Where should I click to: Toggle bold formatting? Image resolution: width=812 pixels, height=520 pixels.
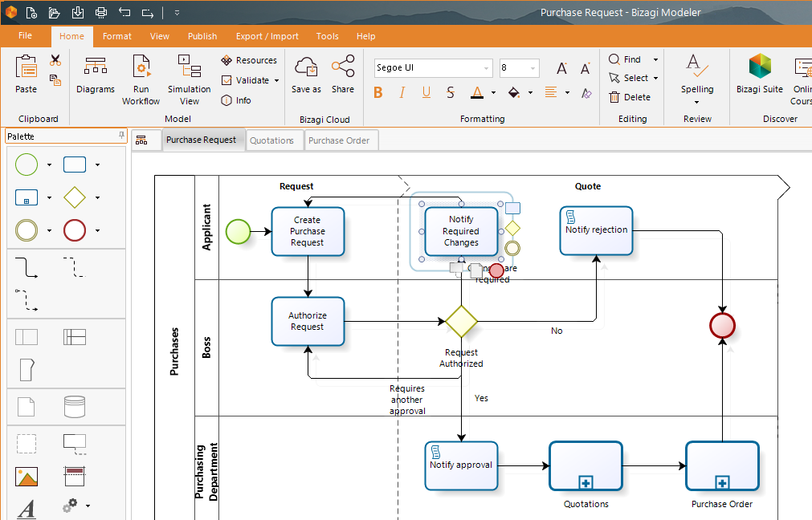tap(378, 92)
